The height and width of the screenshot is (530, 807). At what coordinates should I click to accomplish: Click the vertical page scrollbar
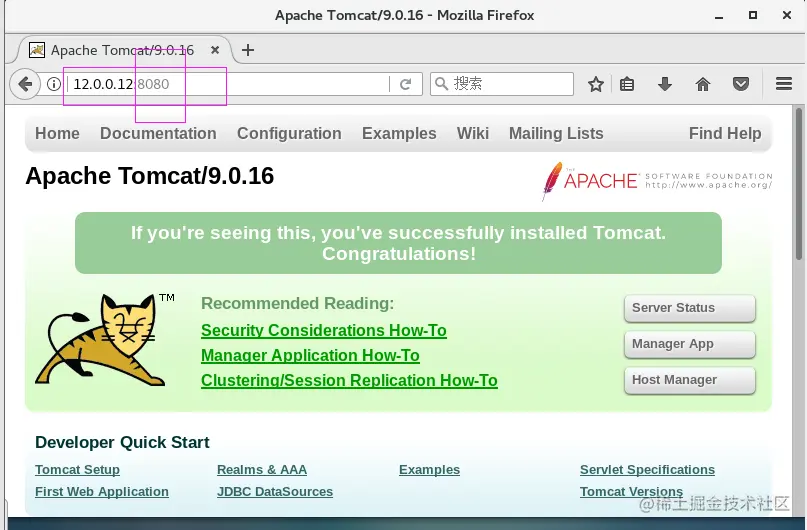(798, 184)
